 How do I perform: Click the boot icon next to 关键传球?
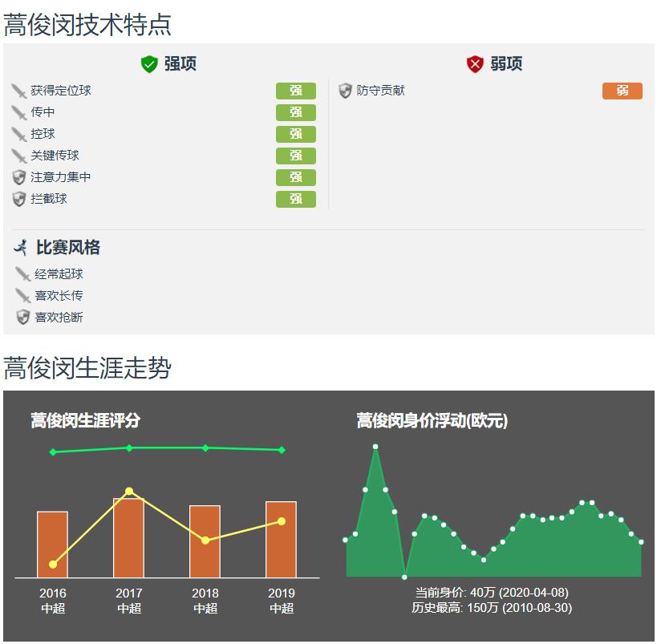click(20, 156)
